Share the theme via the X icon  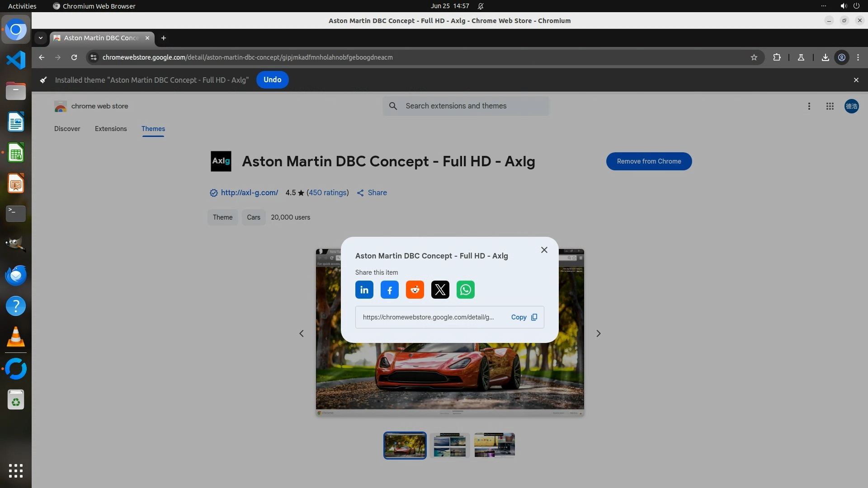coord(440,290)
